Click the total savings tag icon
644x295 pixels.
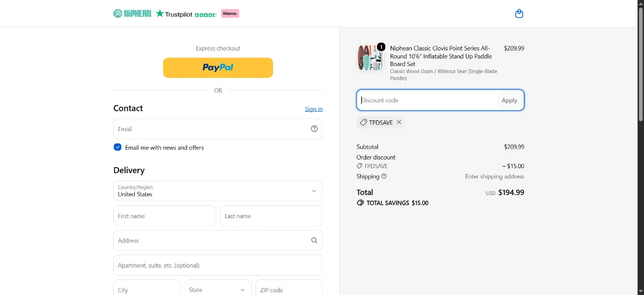tap(360, 203)
